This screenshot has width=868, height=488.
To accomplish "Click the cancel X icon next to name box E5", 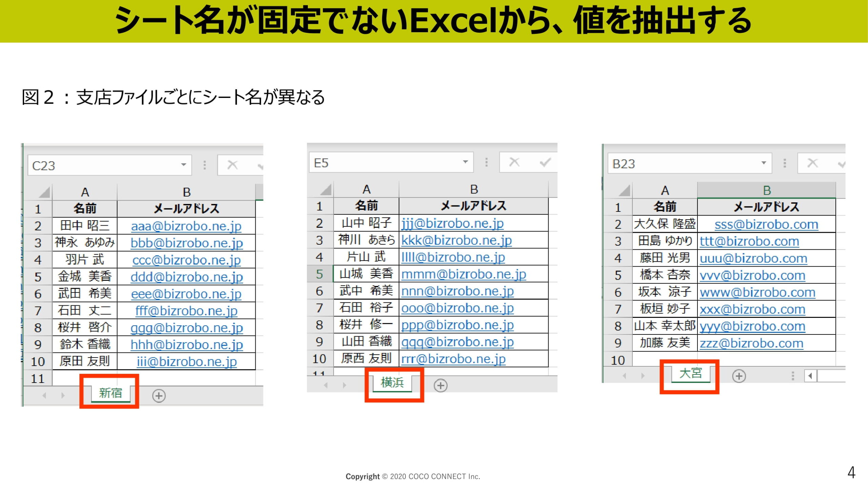I will (x=514, y=162).
